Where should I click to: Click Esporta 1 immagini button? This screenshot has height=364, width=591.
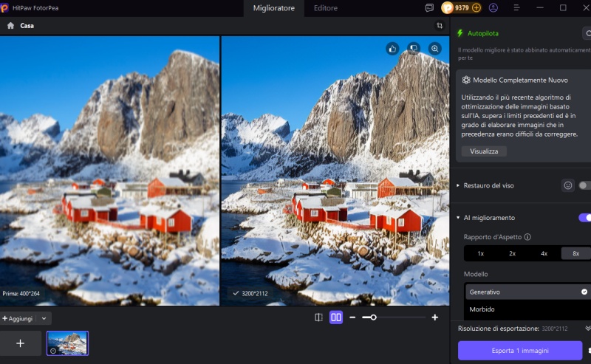520,351
